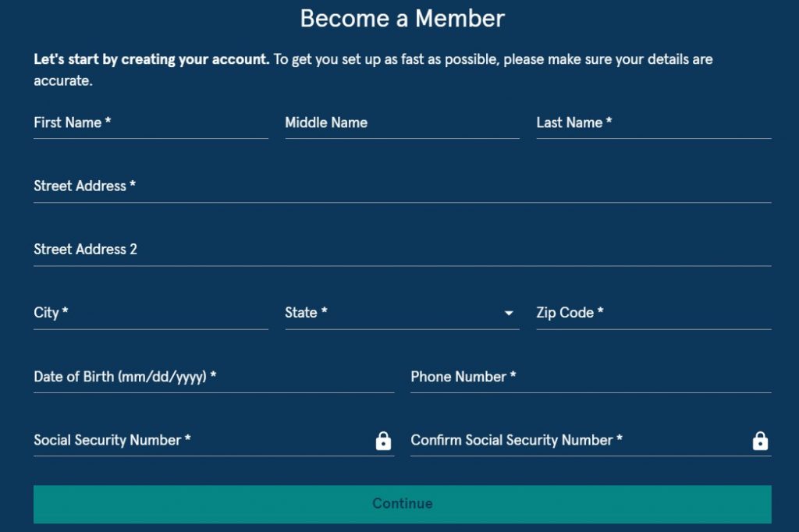799x532 pixels.
Task: Click the lock icon beside Social Security Number
Action: [383, 441]
